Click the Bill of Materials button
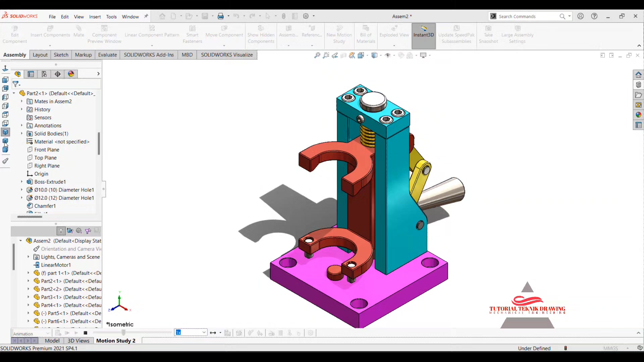The height and width of the screenshot is (362, 644). 366,35
